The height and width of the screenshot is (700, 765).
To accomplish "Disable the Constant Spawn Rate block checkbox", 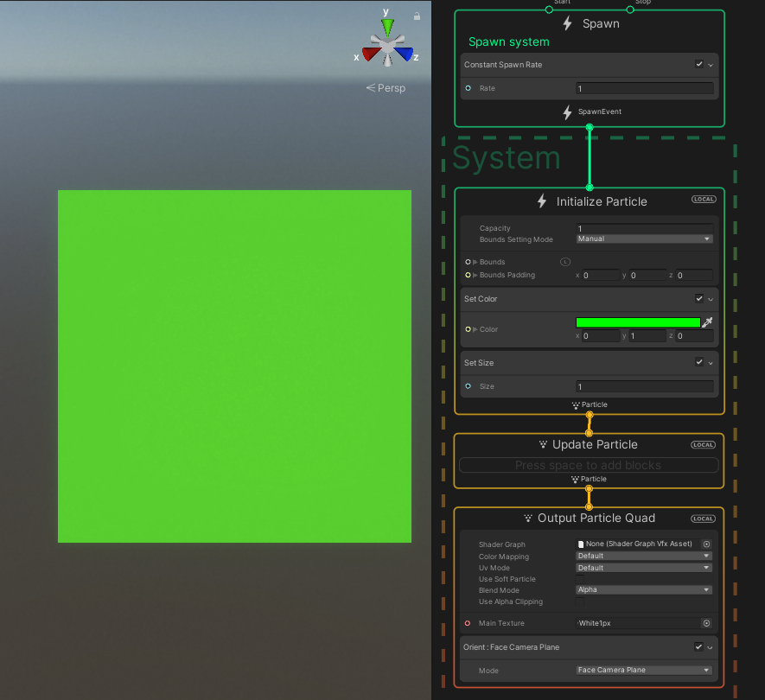I will tap(699, 65).
